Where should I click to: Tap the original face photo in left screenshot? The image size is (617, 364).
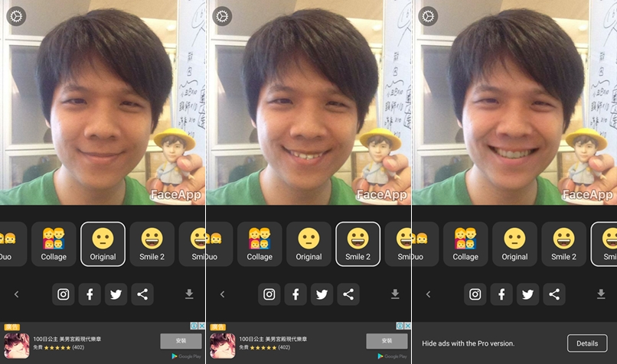(x=103, y=102)
